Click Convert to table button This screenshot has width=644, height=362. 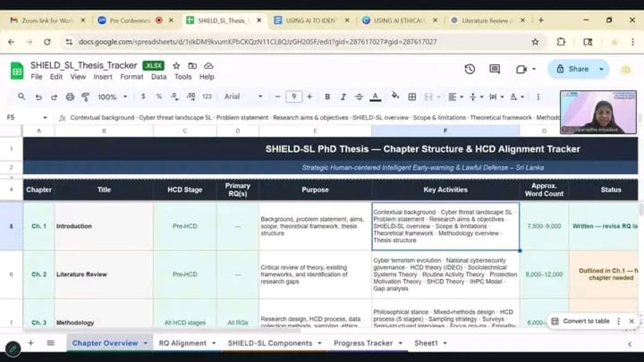(581, 321)
